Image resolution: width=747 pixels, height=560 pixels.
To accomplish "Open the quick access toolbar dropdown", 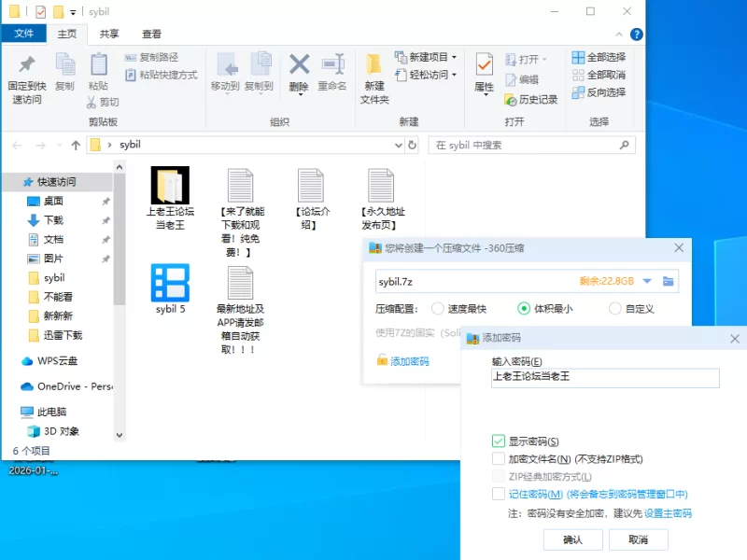I will (73, 12).
